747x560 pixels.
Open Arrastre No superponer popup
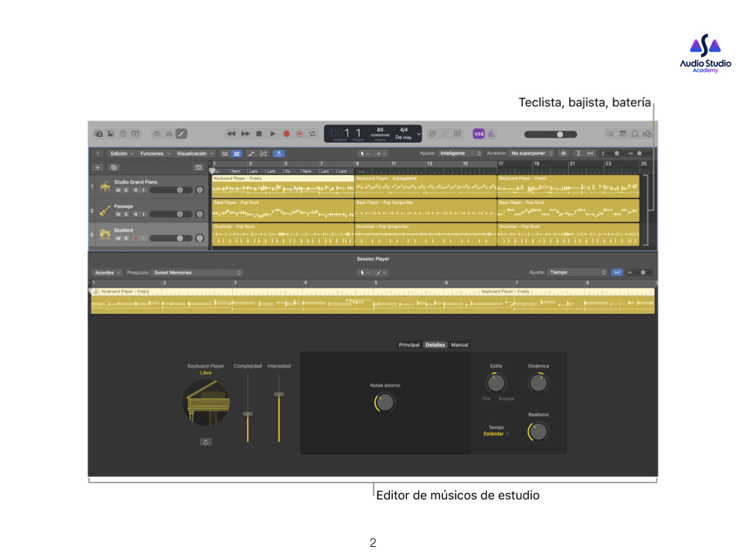tap(531, 153)
